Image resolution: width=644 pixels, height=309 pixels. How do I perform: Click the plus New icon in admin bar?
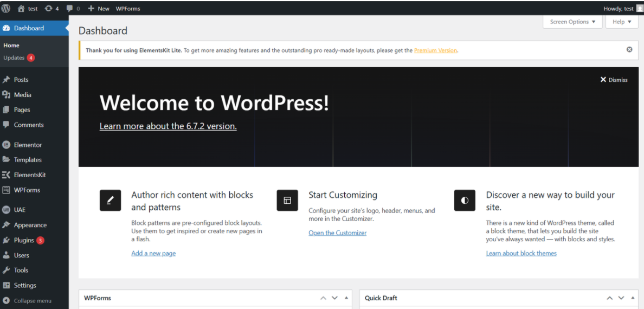point(91,8)
